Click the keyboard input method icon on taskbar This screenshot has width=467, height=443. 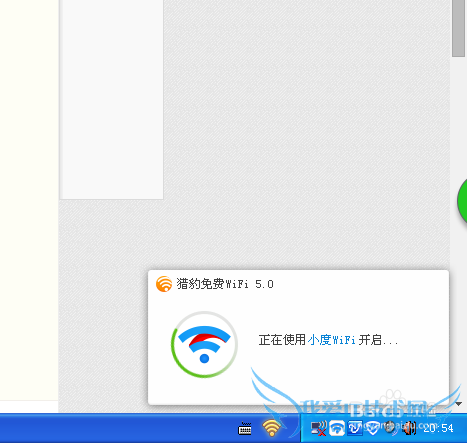click(245, 428)
